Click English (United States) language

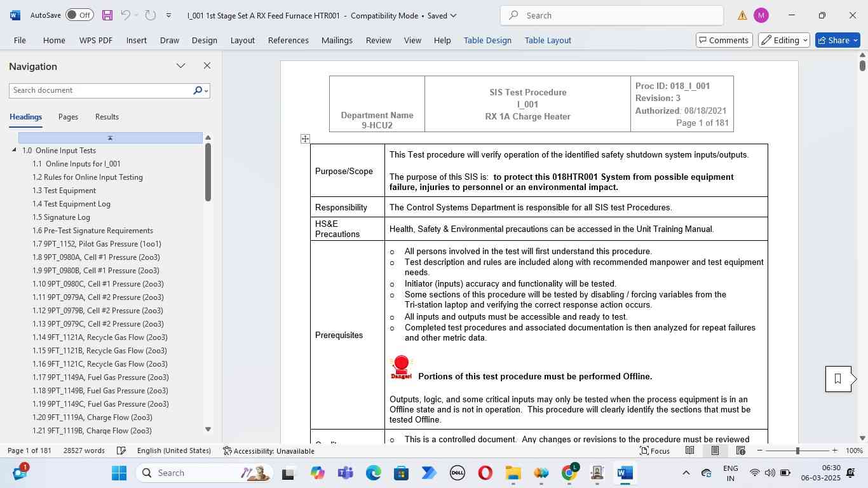point(173,451)
